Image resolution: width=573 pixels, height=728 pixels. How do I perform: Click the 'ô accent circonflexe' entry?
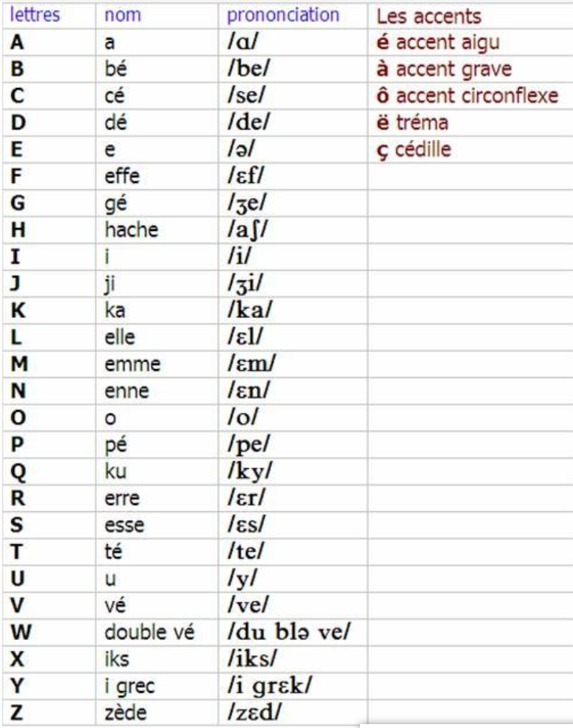[x=468, y=96]
